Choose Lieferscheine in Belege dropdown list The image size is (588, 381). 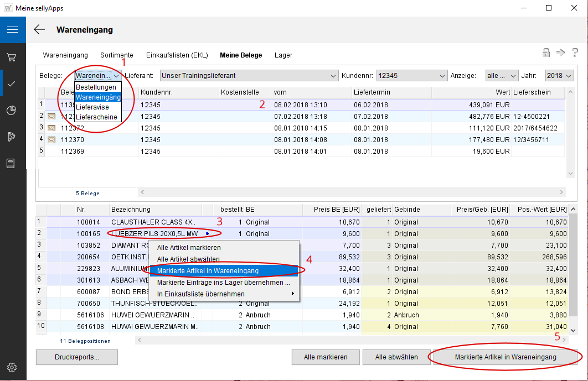point(96,117)
